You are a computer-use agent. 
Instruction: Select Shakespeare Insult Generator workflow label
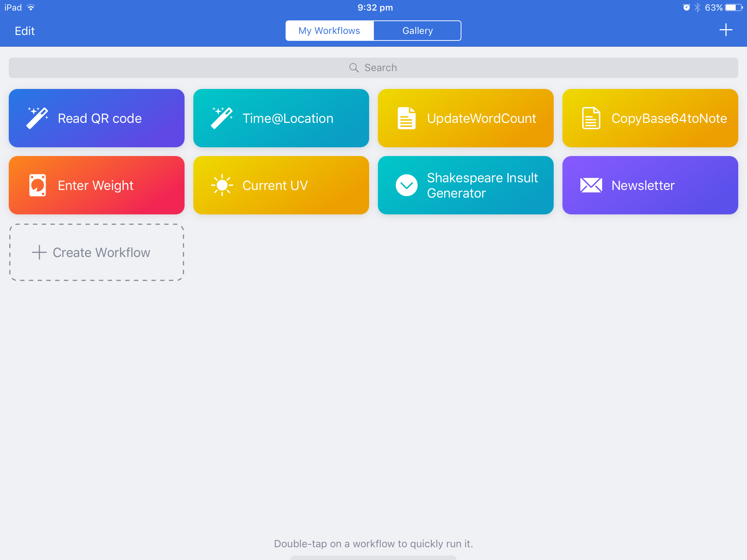point(482,185)
